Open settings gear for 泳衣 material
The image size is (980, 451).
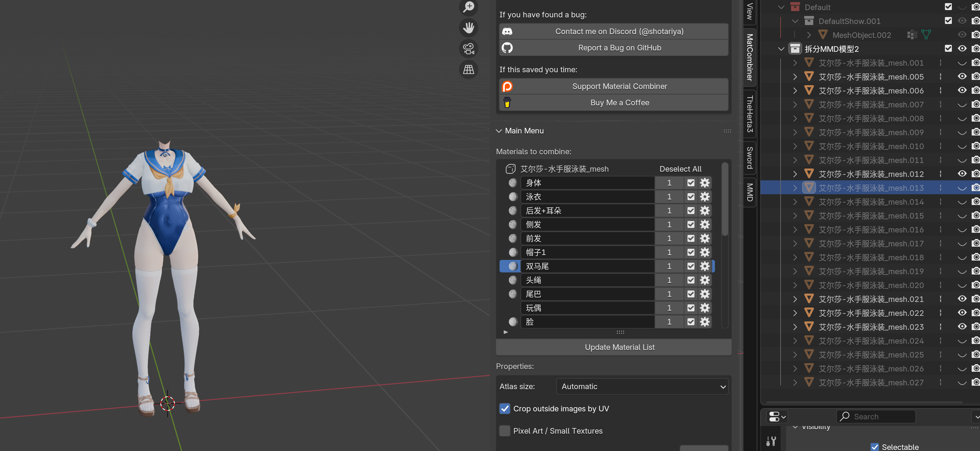[705, 197]
